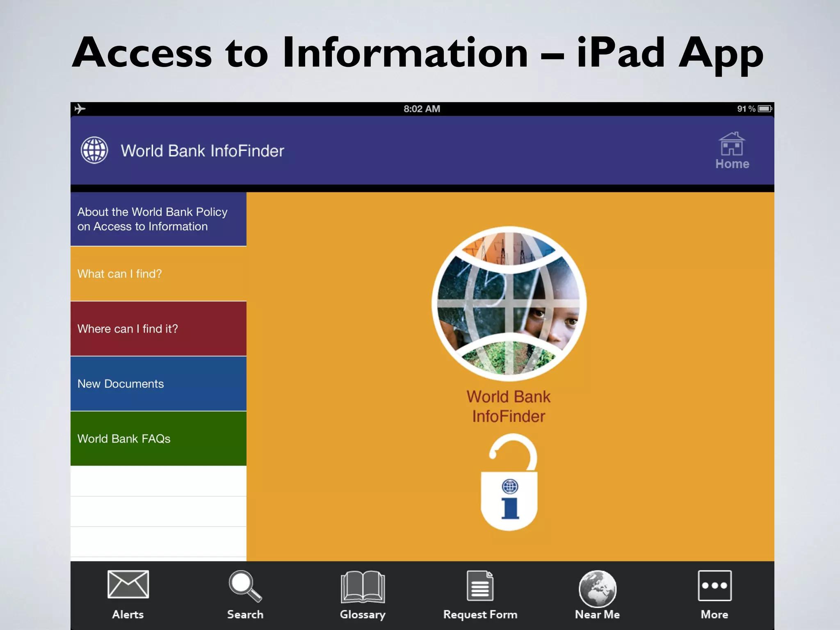Tap the Near Me globe icon

(597, 589)
